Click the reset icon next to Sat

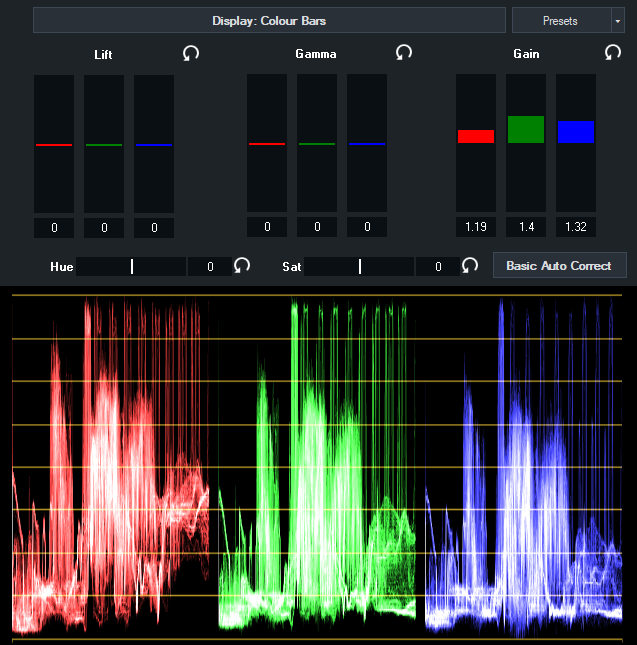tap(470, 266)
